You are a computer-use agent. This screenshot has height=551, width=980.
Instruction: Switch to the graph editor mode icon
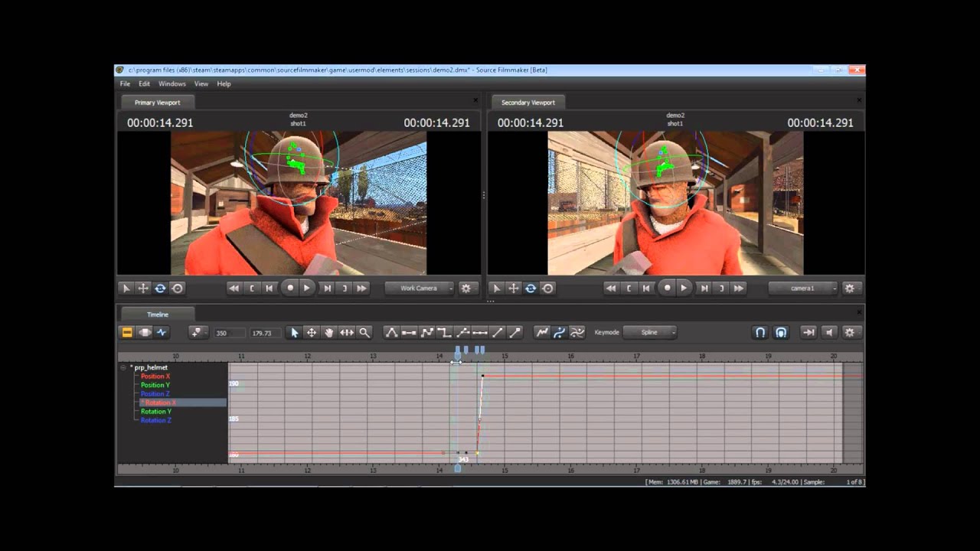click(161, 332)
